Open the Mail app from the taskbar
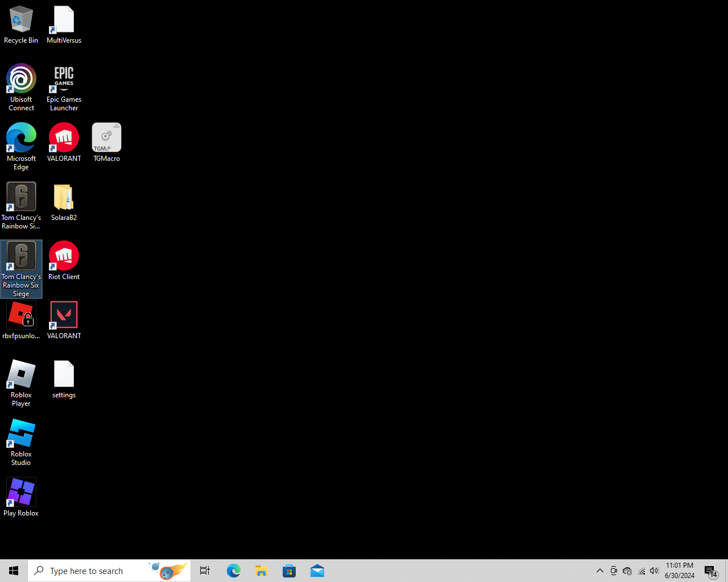 click(x=317, y=571)
